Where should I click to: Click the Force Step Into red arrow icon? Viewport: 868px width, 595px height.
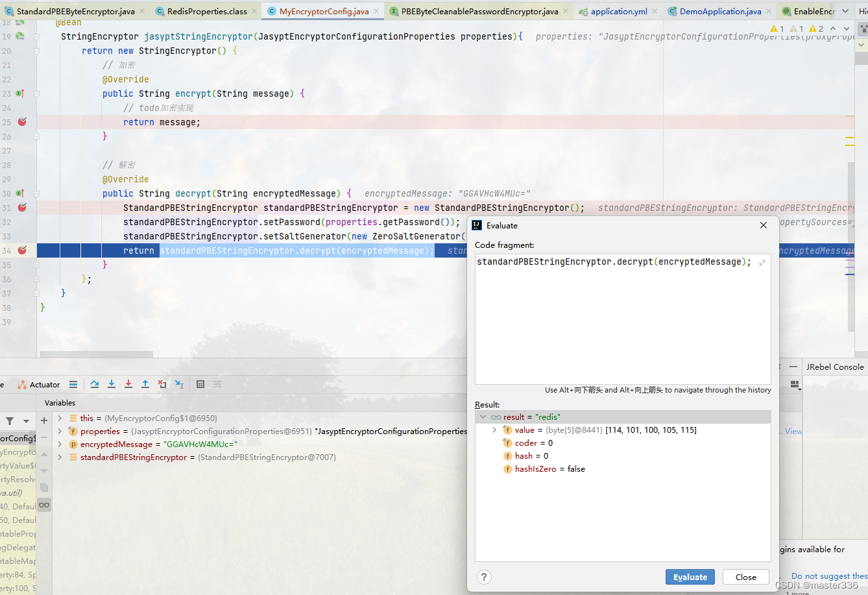click(x=128, y=384)
